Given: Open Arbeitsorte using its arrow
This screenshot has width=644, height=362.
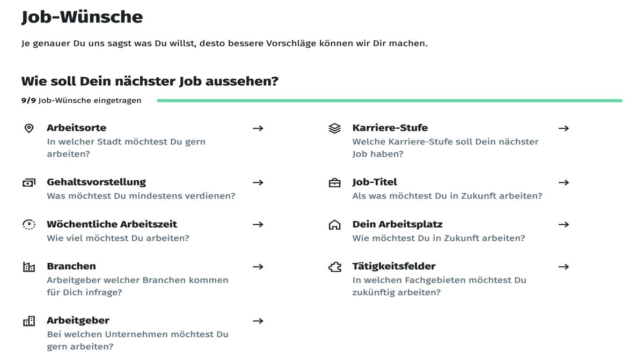Looking at the screenshot, I should tap(258, 128).
